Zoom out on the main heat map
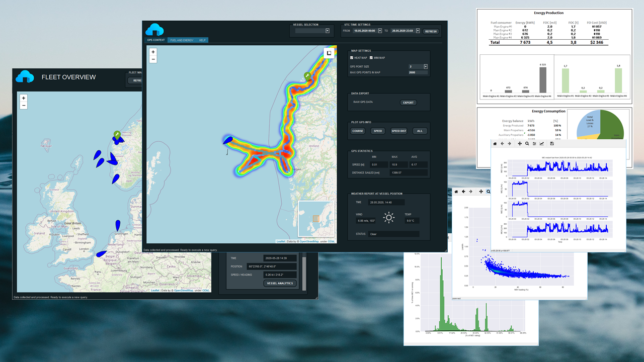The image size is (644, 362). (x=153, y=59)
